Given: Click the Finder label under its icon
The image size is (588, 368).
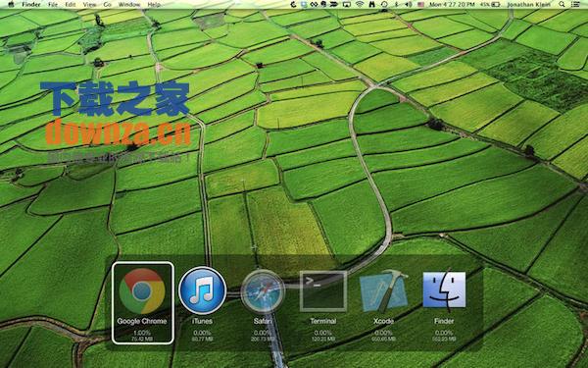Looking at the screenshot, I should [x=444, y=321].
